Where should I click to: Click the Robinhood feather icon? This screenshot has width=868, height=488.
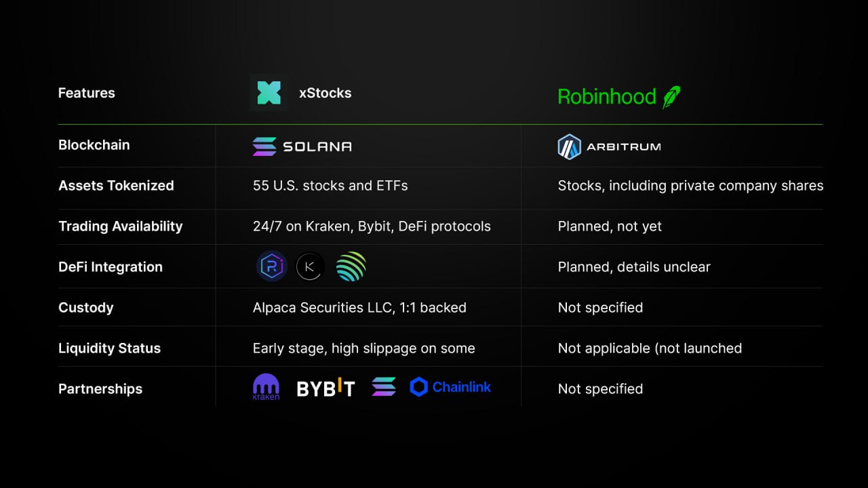pyautogui.click(x=671, y=97)
